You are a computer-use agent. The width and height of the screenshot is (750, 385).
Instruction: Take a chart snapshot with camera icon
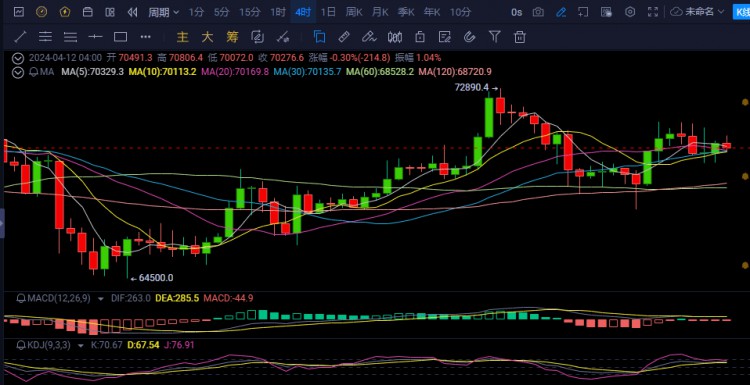tap(538, 12)
